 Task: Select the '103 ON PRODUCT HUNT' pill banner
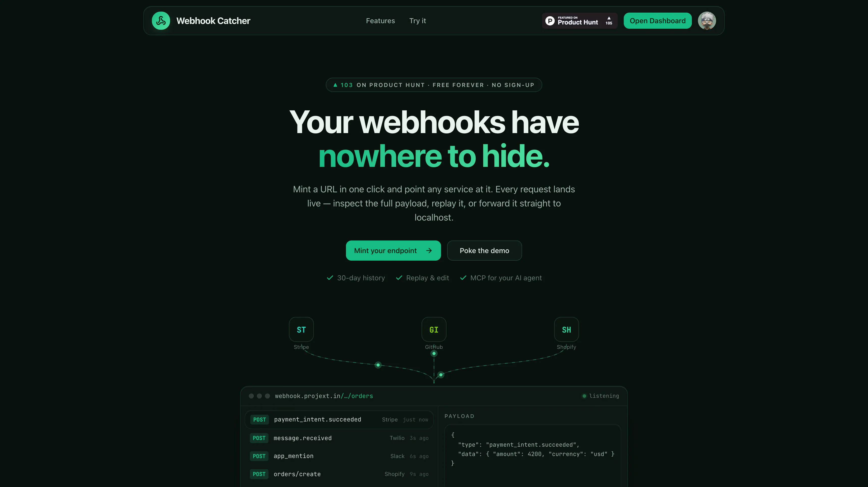coord(434,85)
